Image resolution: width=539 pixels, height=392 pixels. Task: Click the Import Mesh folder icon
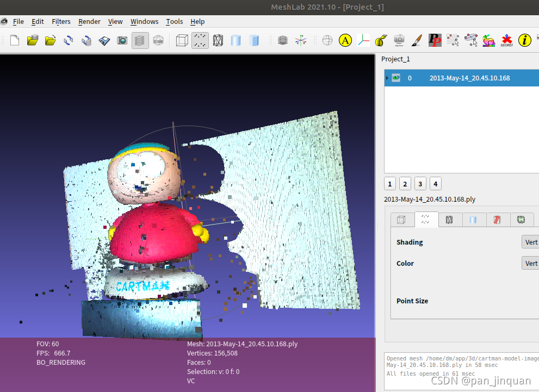(x=50, y=41)
